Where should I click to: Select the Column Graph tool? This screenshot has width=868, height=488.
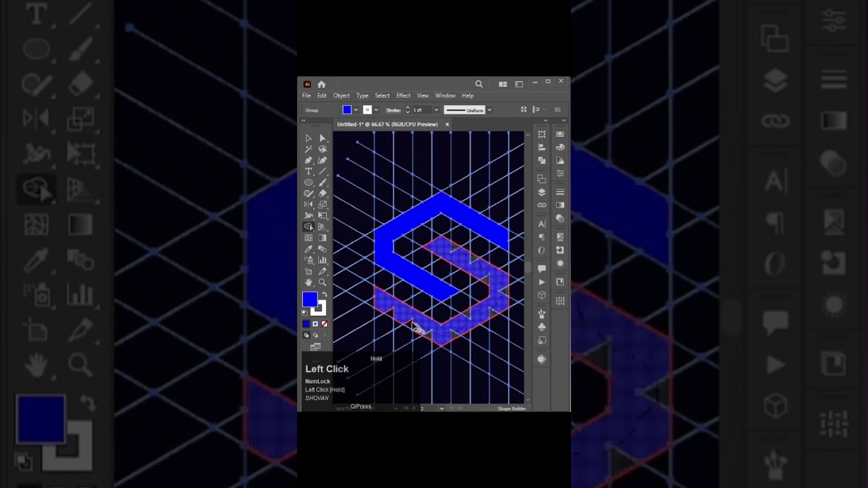[322, 260]
